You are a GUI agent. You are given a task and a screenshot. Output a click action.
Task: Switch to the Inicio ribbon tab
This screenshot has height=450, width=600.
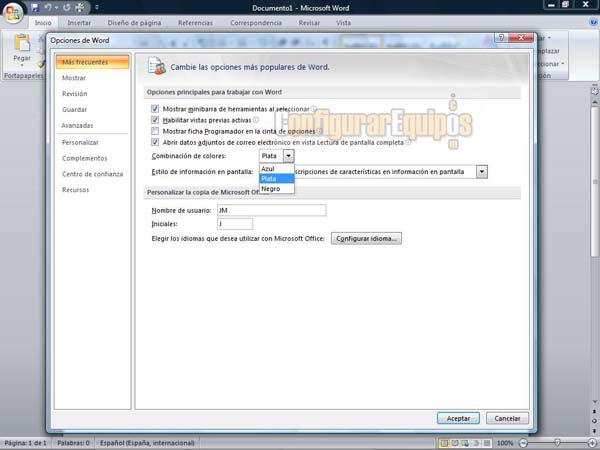tap(43, 23)
